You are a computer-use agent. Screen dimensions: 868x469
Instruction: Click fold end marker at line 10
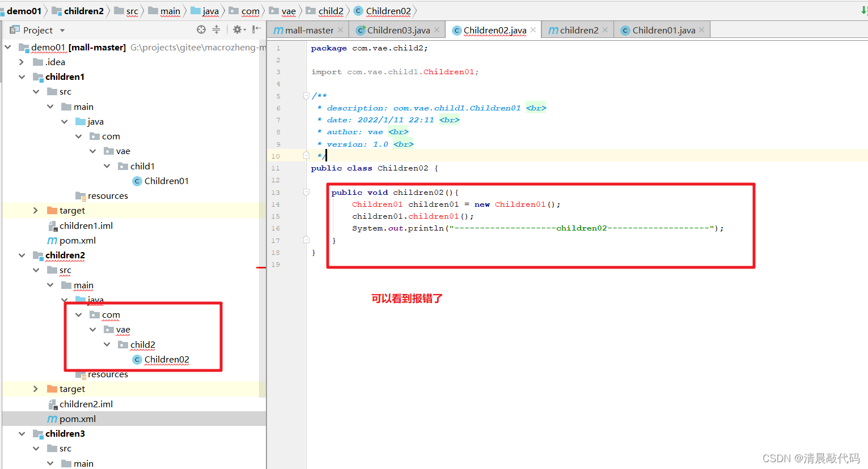306,156
